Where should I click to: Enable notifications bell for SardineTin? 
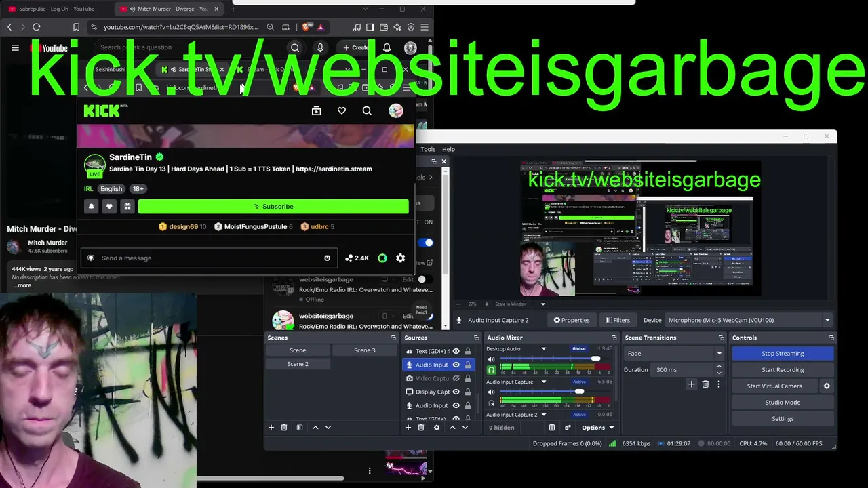92,207
